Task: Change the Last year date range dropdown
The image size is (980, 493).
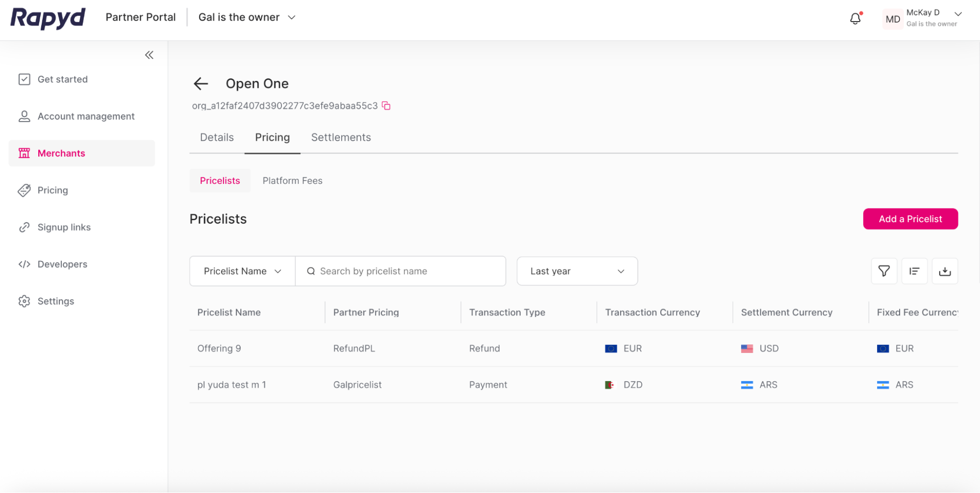Action: point(577,271)
